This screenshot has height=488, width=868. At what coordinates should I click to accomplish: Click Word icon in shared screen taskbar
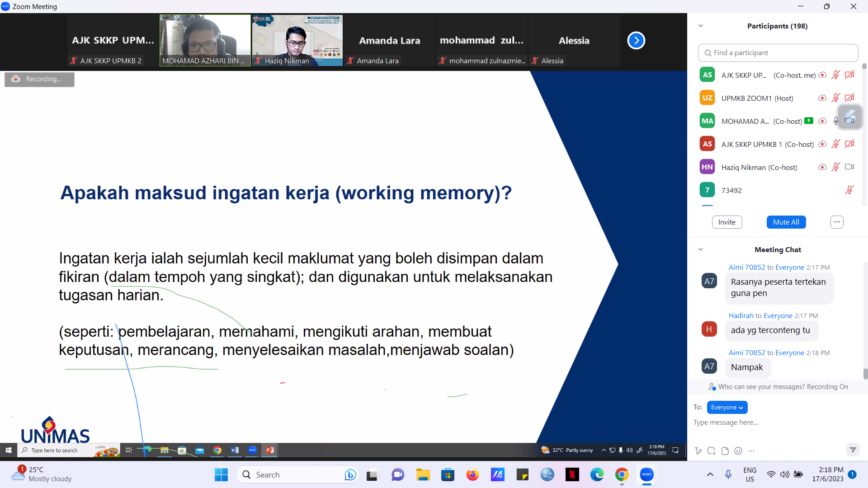pyautogui.click(x=235, y=450)
